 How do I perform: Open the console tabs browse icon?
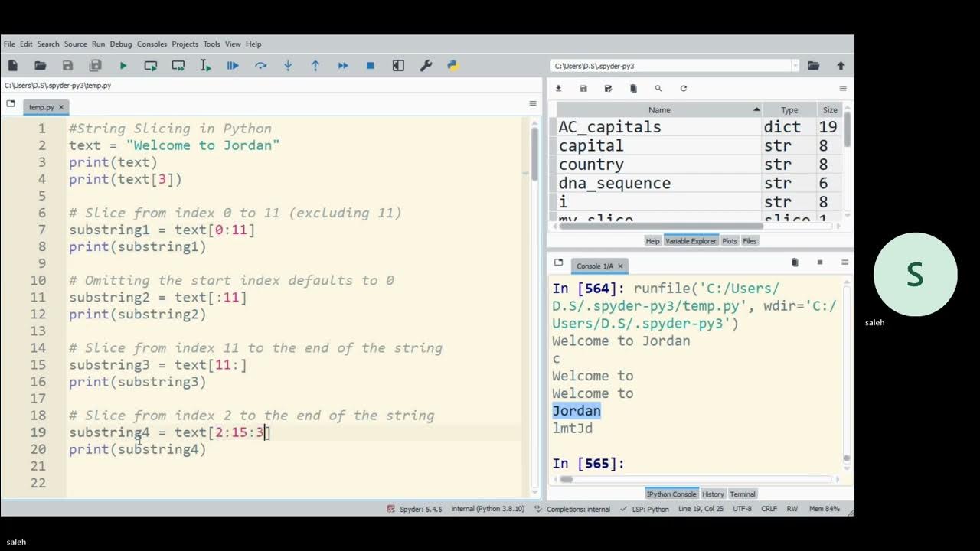[558, 262]
